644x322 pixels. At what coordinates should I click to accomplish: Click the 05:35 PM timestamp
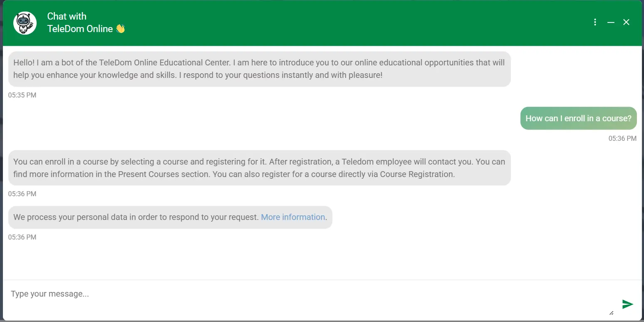[x=22, y=95]
